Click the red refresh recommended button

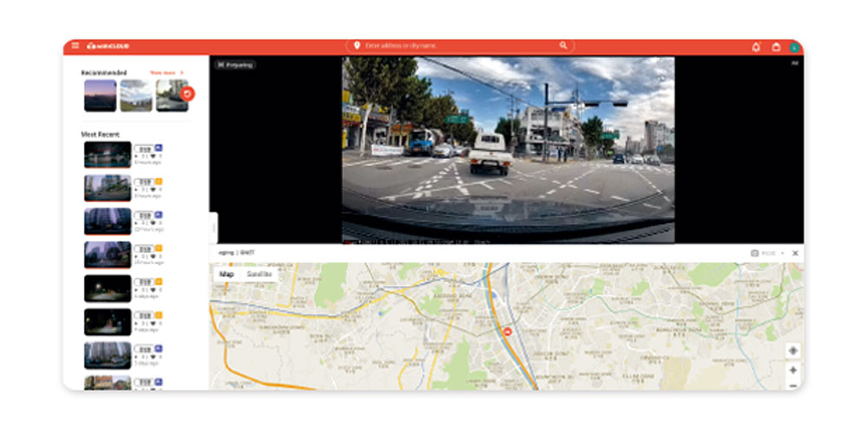(x=187, y=94)
